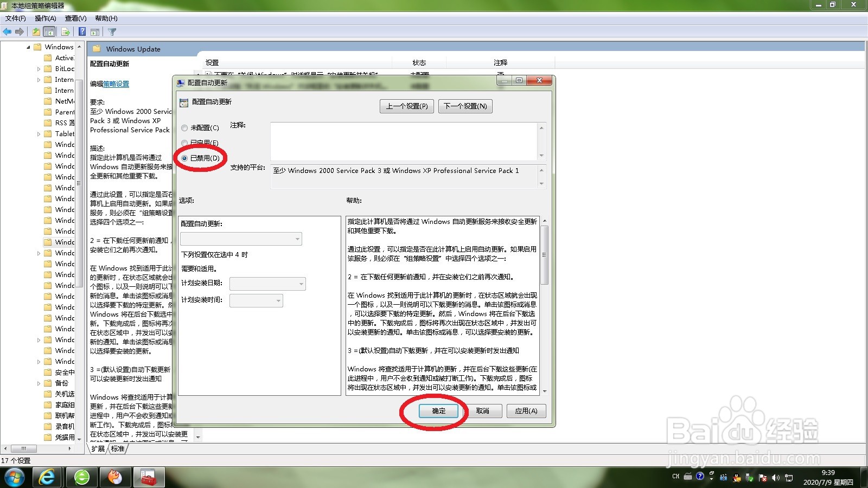Open the orange flame app on taskbar

pos(115,477)
